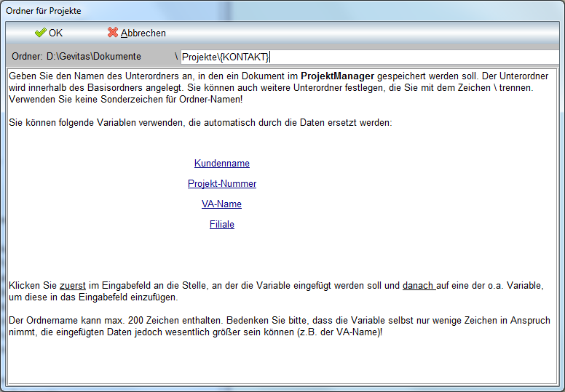The image size is (565, 392).
Task: Click the window title "Ordner für Projekte"
Action: [44, 11]
